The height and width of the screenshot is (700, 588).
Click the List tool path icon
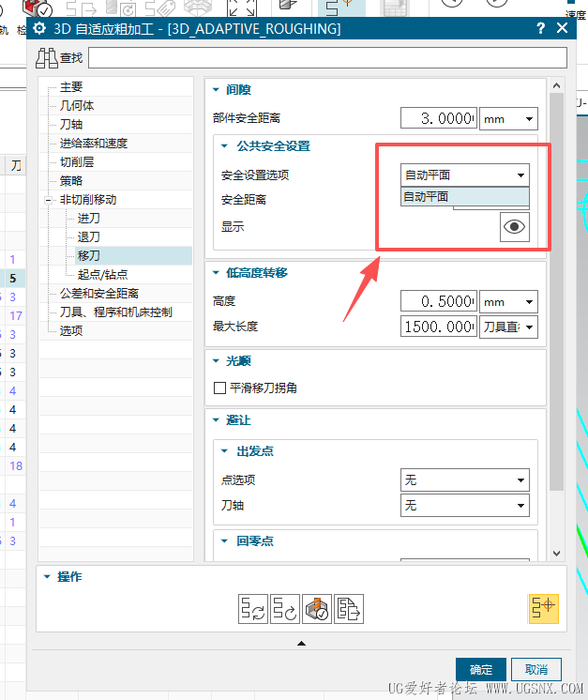pos(349,608)
